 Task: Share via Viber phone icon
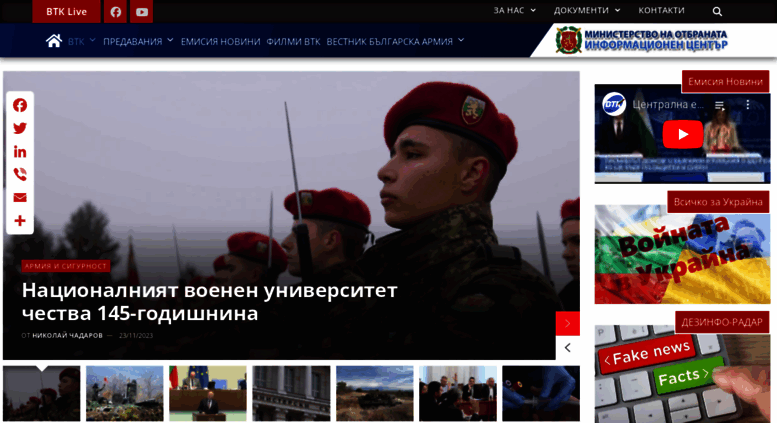20,174
